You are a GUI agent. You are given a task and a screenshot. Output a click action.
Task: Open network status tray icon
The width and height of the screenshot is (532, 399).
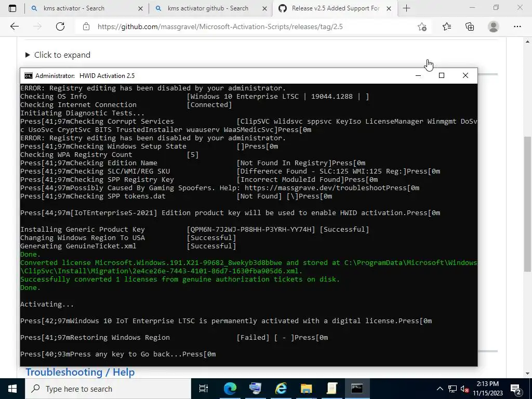453,389
